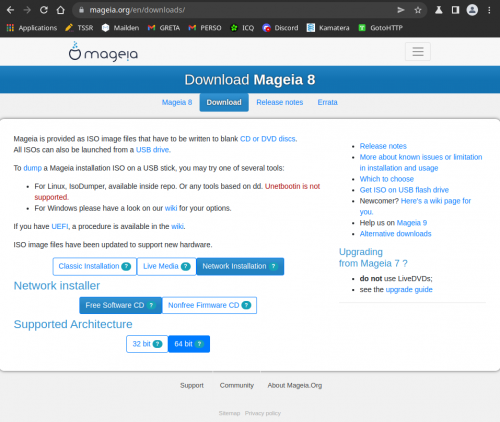The image size is (500, 422).
Task: Follow the USB drive link
Action: [152, 150]
